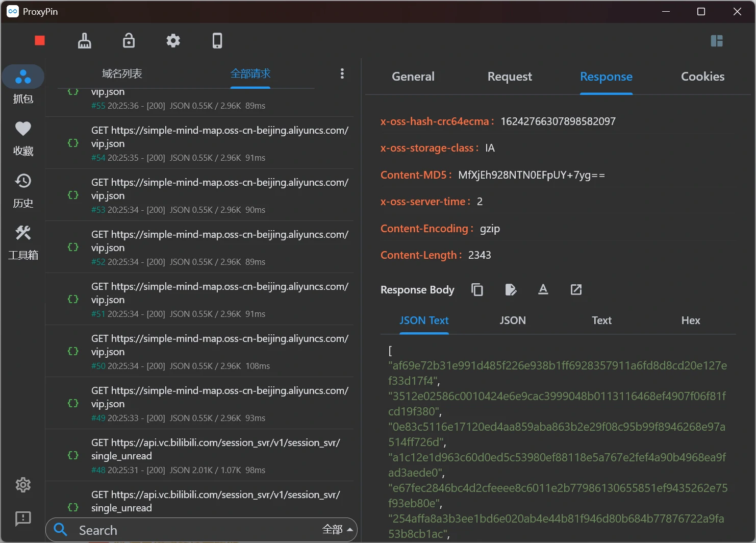Viewport: 756px width, 543px height.
Task: Expand the 全部 filter dropdown in search bar
Action: [338, 530]
